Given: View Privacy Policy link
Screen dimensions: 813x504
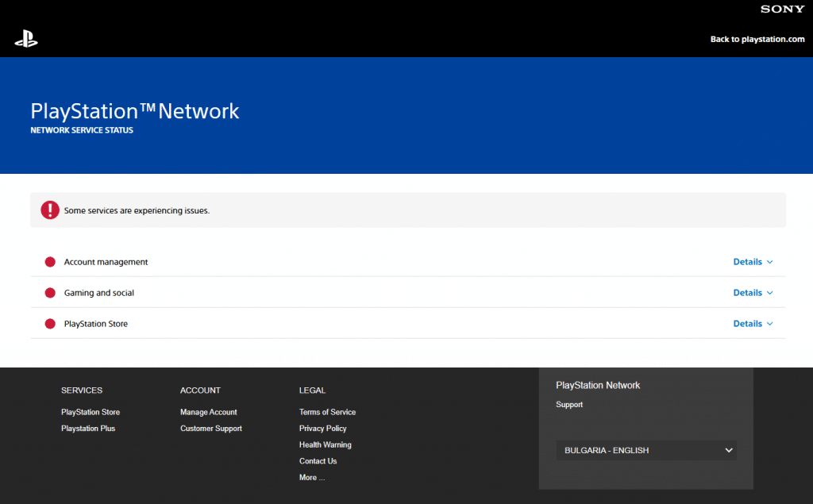Looking at the screenshot, I should 322,429.
